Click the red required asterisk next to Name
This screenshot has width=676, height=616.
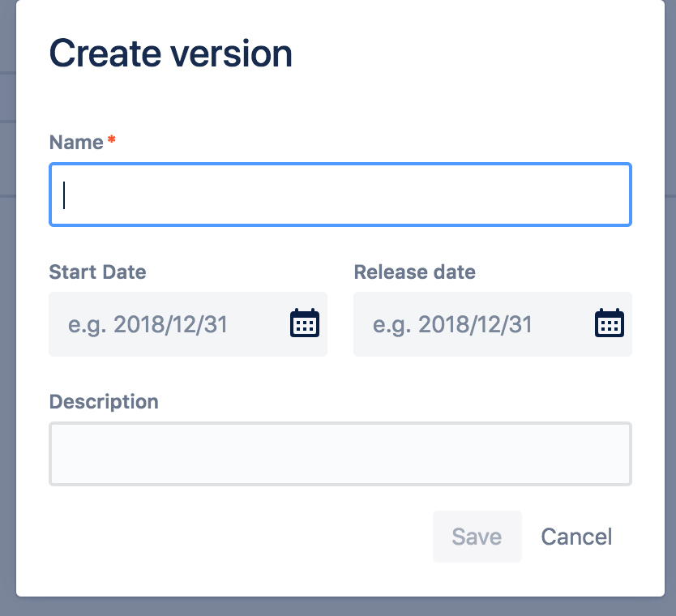click(x=110, y=139)
